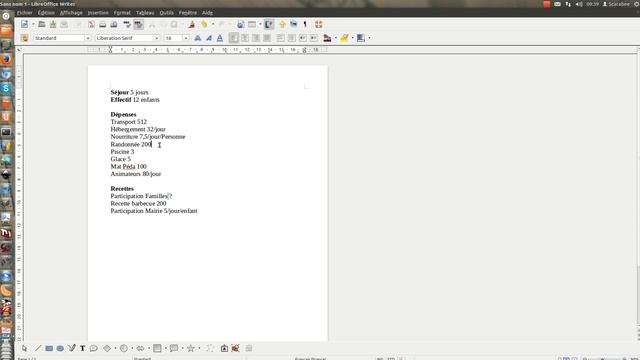Export directly as PDF icon
640x360 pixels.
pyautogui.click(x=91, y=24)
